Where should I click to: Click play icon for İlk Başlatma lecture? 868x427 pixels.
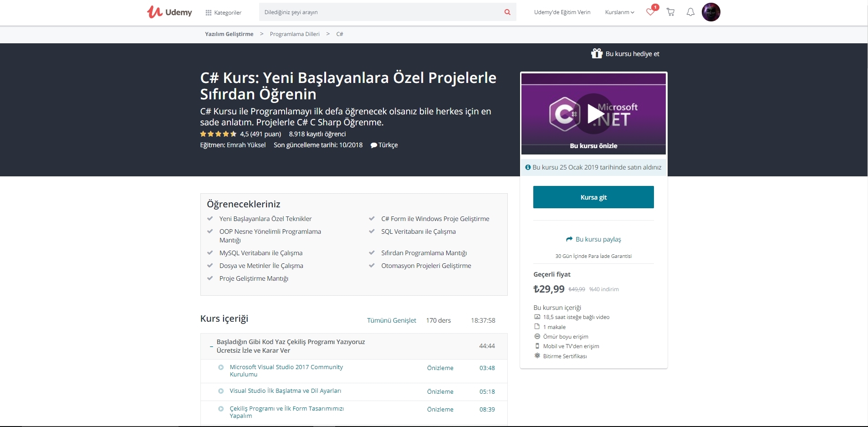pyautogui.click(x=221, y=391)
